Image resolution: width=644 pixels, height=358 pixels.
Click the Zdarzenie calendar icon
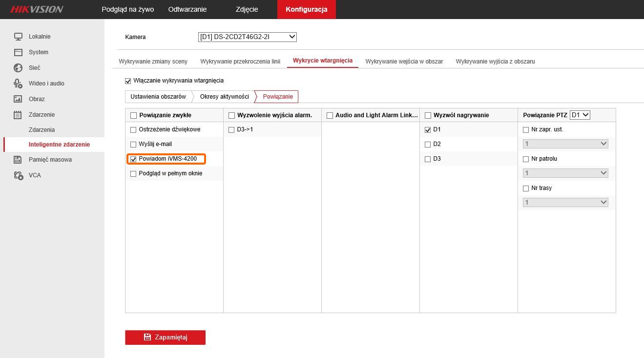pos(18,115)
